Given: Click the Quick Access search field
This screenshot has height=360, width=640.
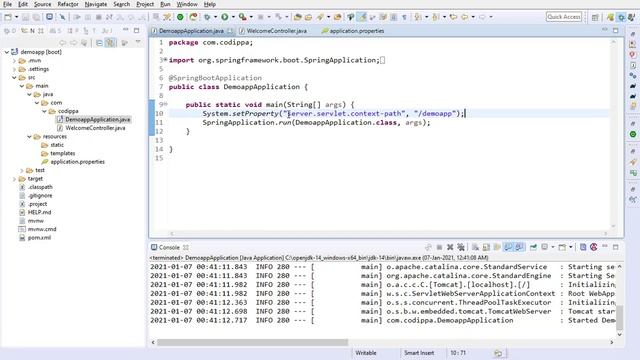Looking at the screenshot, I should 564,17.
